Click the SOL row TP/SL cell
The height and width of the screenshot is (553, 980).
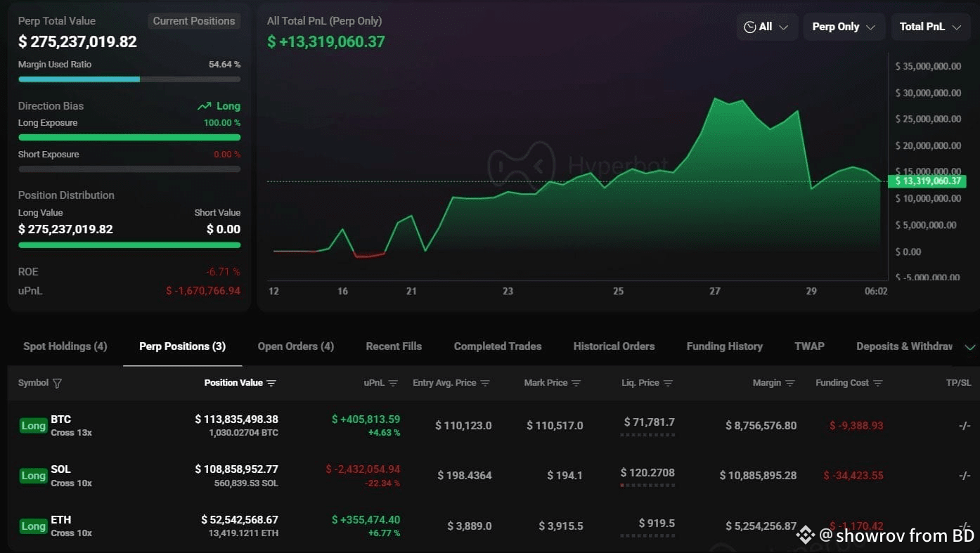[x=965, y=476]
